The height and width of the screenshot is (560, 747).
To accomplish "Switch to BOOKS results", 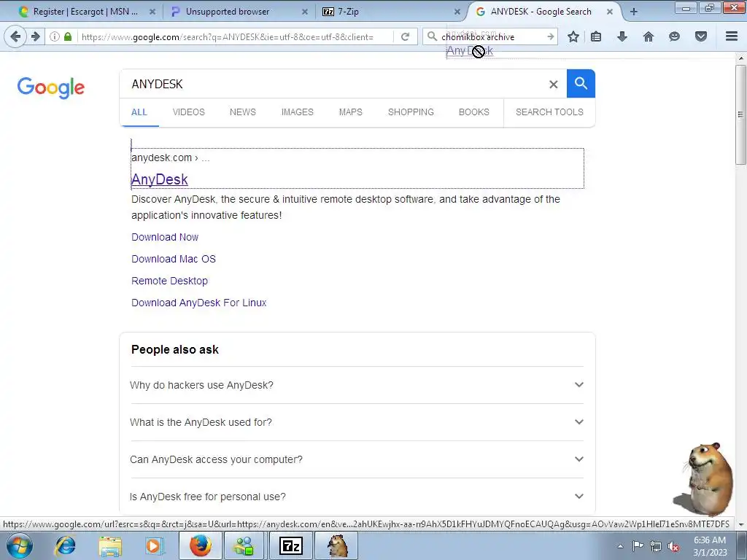I will click(x=474, y=112).
